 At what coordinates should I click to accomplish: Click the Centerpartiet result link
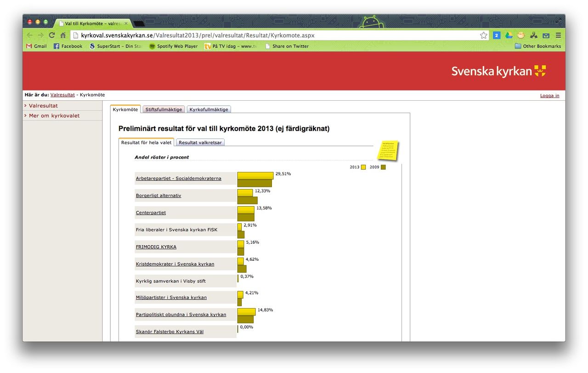151,212
